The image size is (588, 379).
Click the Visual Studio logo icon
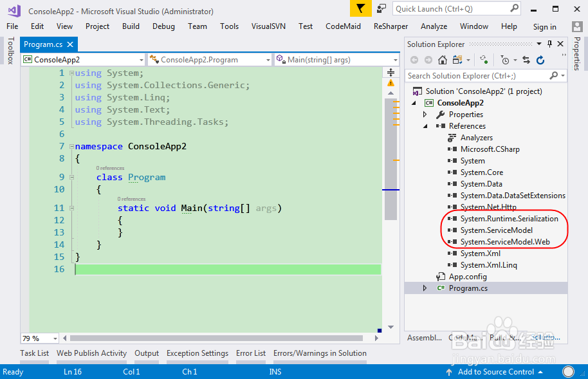(x=14, y=10)
